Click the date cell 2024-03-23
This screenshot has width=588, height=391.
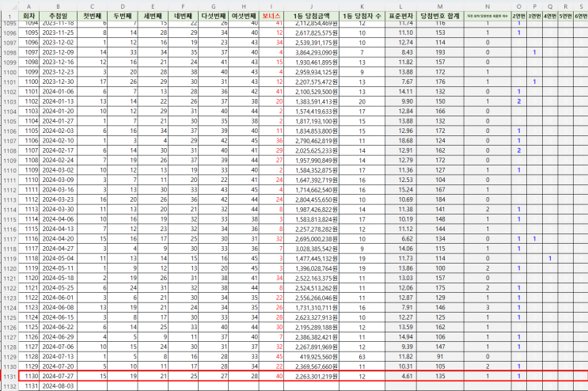pos(58,199)
